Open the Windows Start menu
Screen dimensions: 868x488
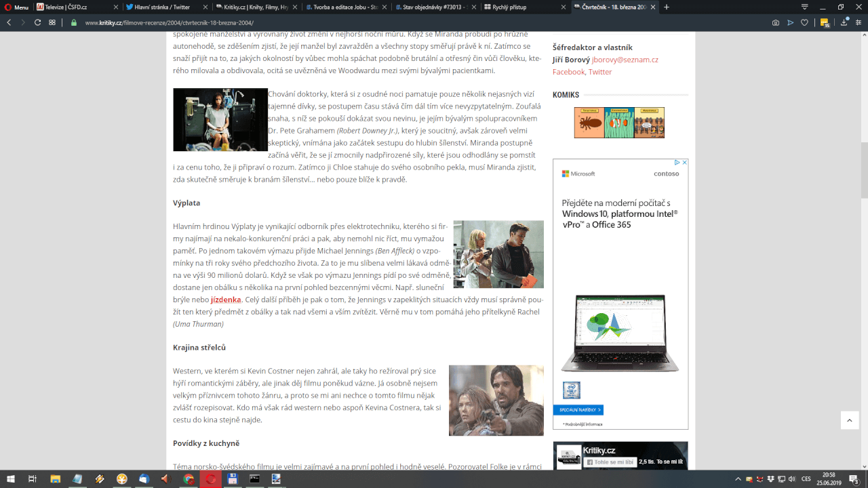[x=11, y=479]
